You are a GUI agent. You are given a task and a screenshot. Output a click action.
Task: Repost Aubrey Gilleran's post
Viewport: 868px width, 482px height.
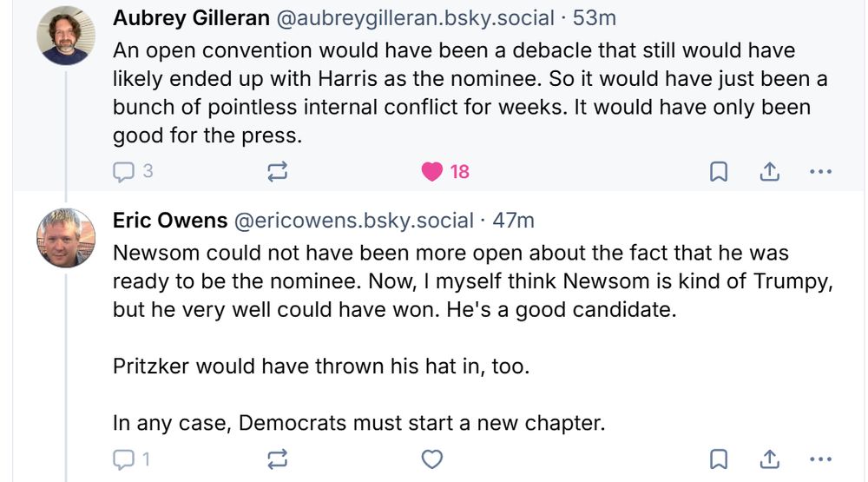click(278, 172)
